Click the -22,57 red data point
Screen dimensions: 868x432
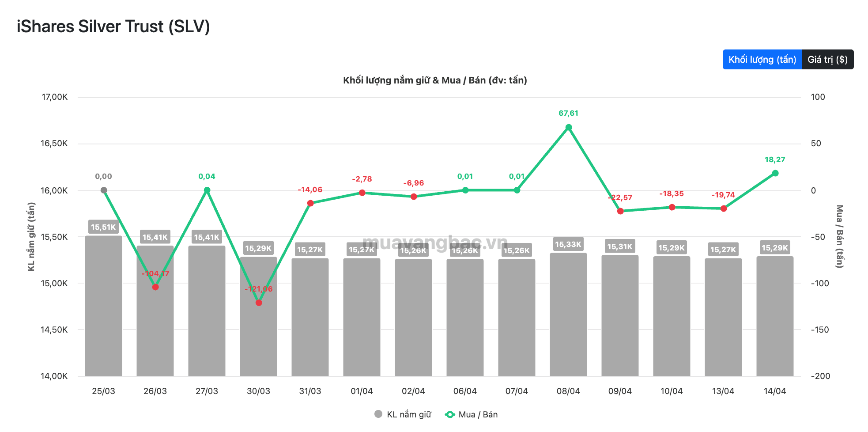620,211
